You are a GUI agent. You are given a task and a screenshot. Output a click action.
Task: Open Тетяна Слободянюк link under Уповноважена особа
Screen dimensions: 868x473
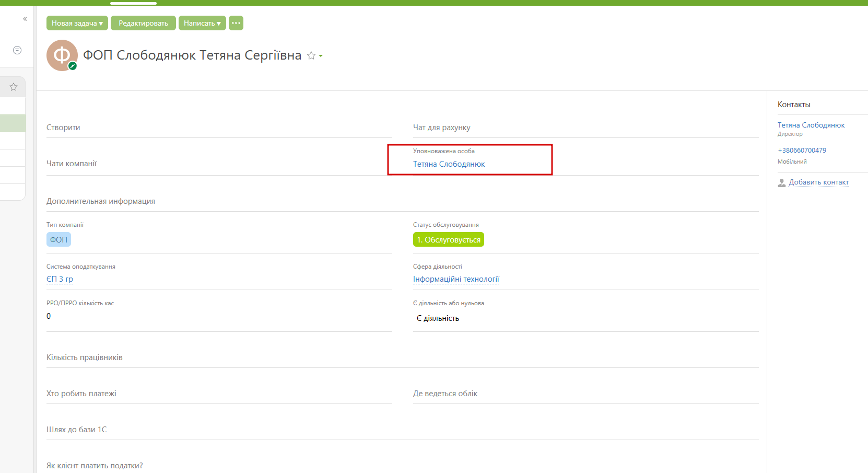(x=449, y=164)
